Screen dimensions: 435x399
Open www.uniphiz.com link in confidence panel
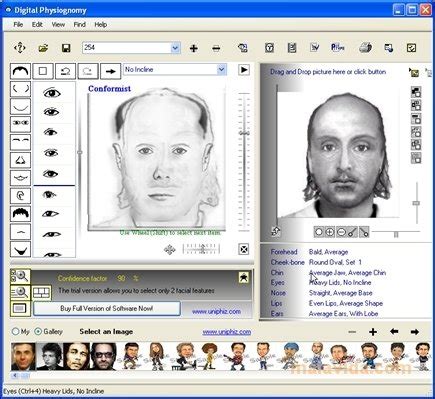216,312
